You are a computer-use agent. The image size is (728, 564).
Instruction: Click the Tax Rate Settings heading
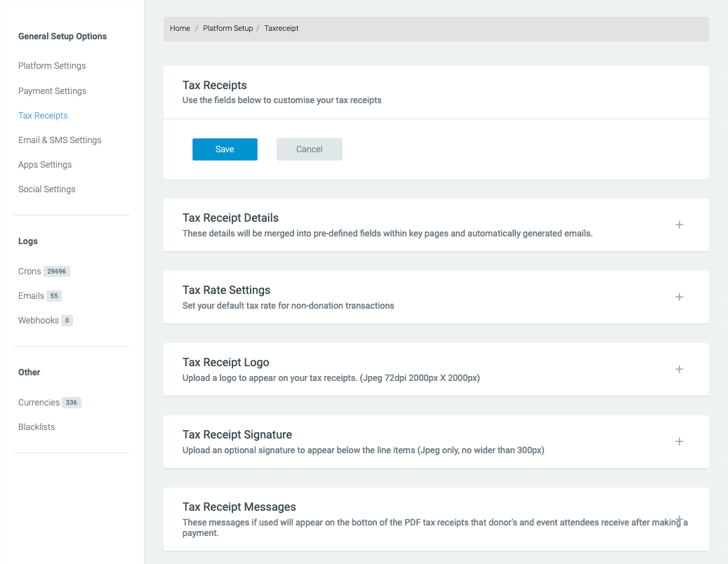click(226, 290)
